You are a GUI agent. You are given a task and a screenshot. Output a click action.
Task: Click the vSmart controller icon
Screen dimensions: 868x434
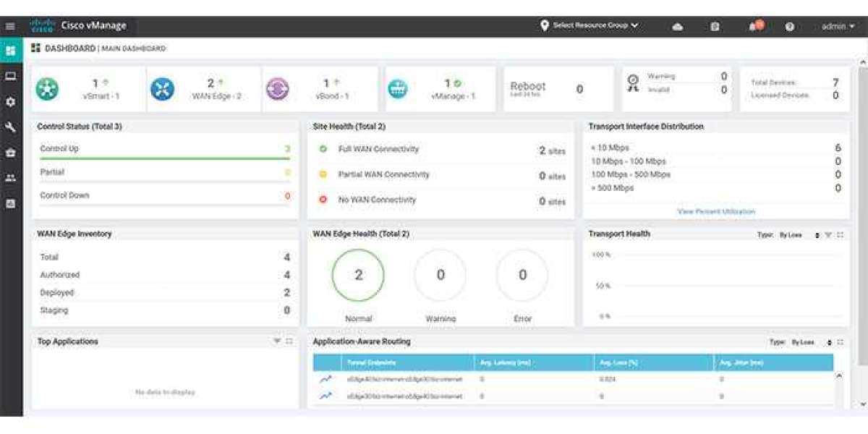coord(48,89)
